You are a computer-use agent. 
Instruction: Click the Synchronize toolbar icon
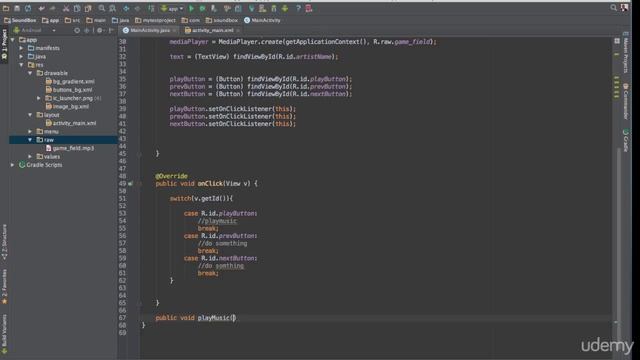tap(28, 8)
